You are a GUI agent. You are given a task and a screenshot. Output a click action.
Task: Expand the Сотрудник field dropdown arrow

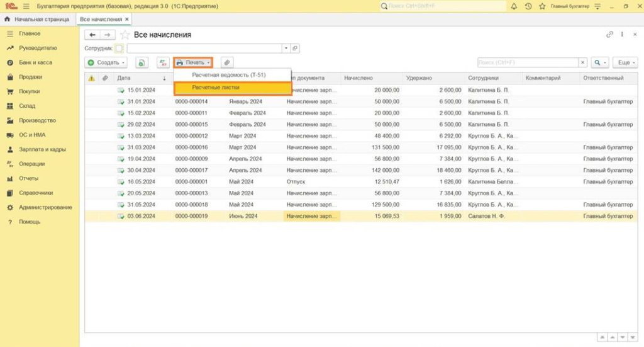point(286,48)
